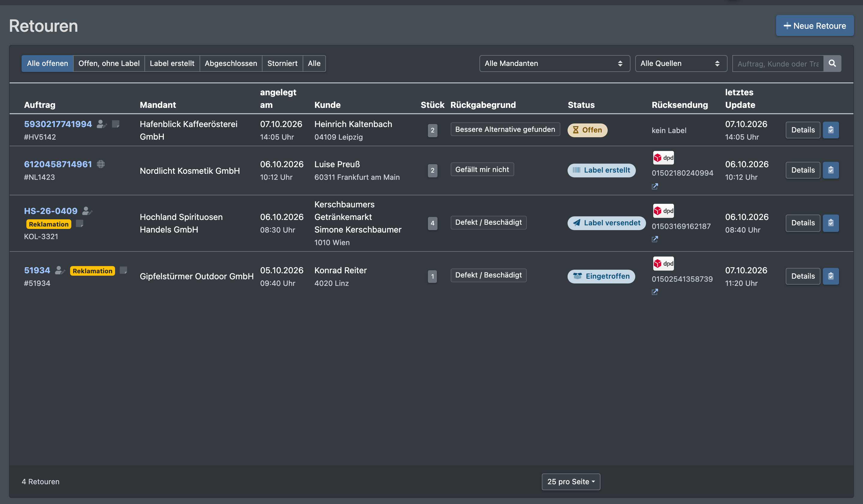Open the Alle Mandanten dropdown
This screenshot has width=863, height=504.
[554, 63]
